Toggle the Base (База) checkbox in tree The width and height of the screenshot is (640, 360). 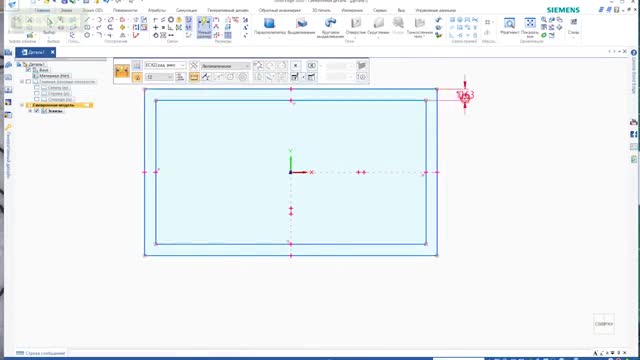[x=28, y=70]
